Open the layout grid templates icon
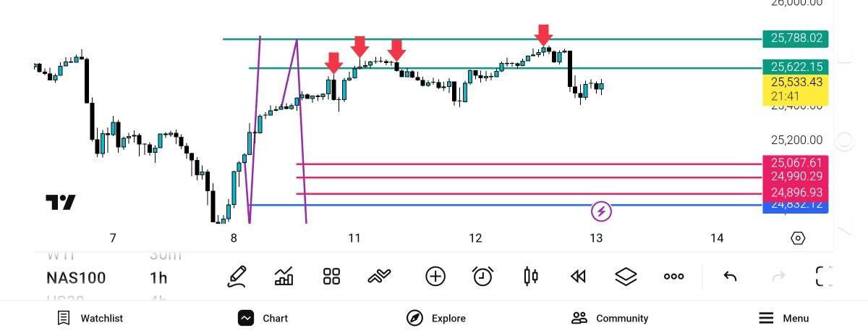The width and height of the screenshot is (868, 336). [331, 276]
